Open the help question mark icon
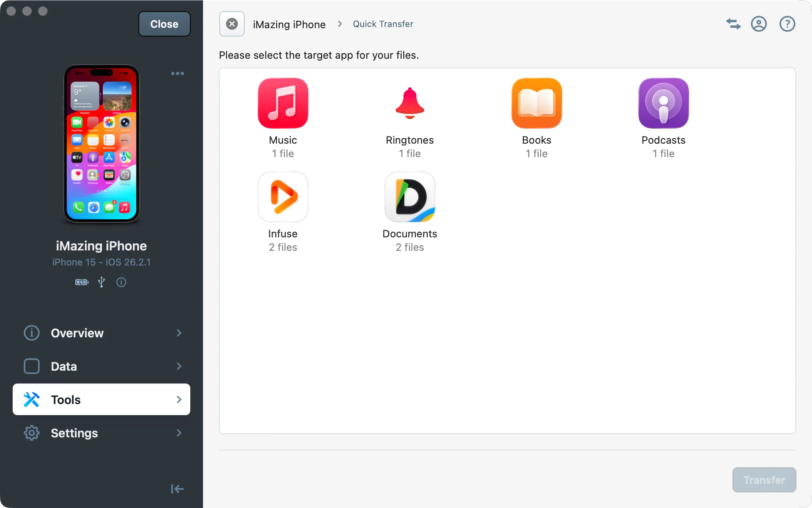812x508 pixels. click(x=786, y=24)
